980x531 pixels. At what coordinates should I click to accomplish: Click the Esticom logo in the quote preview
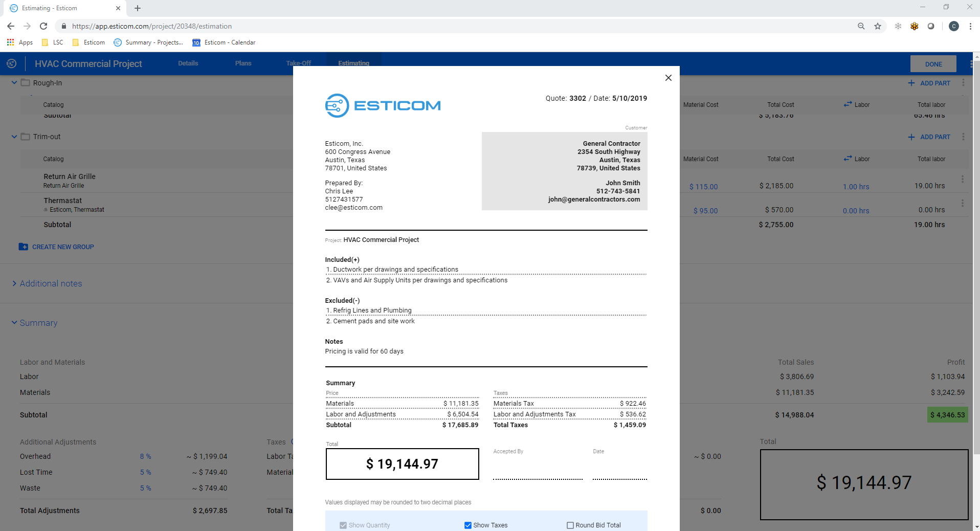point(383,105)
